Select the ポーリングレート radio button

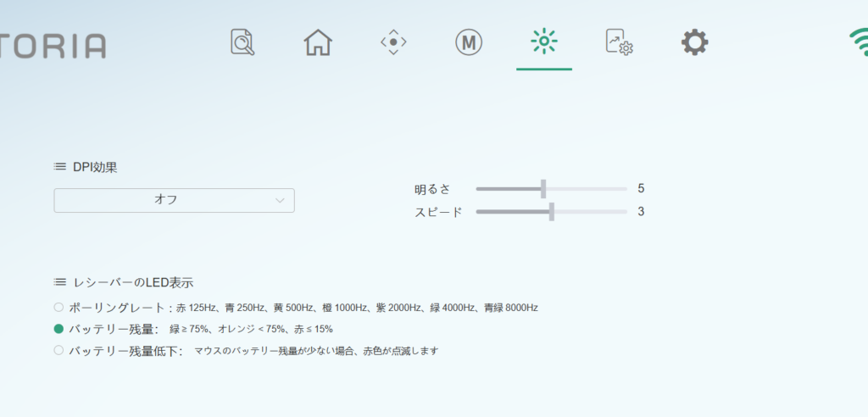click(58, 307)
